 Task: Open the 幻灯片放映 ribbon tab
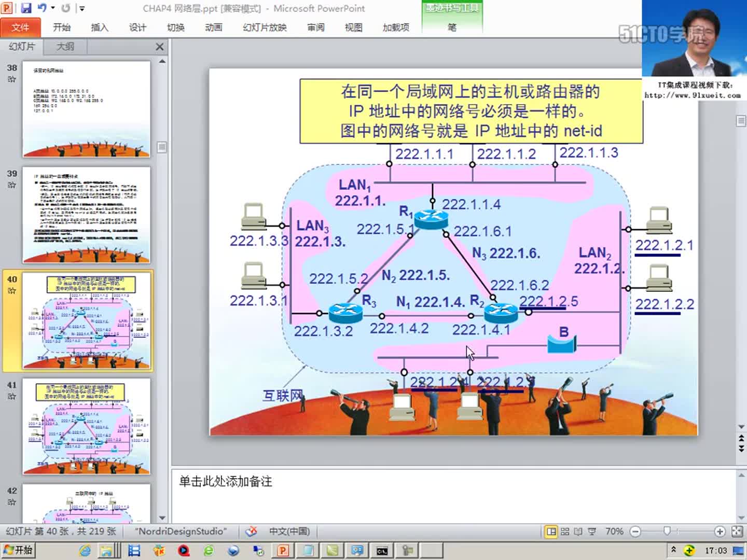click(x=265, y=27)
